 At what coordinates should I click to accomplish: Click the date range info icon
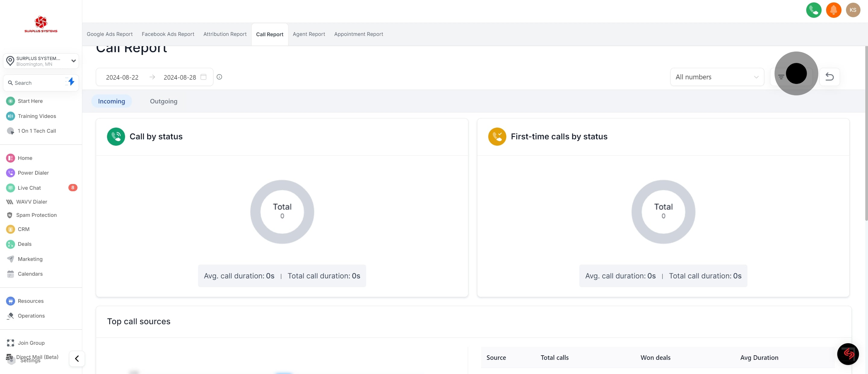coord(219,77)
